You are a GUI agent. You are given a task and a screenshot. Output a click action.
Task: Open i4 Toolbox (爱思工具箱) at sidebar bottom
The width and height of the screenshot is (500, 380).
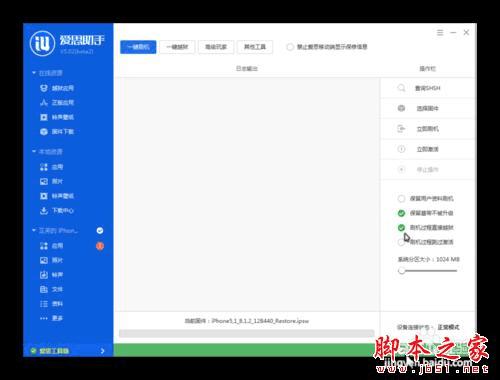(54, 351)
